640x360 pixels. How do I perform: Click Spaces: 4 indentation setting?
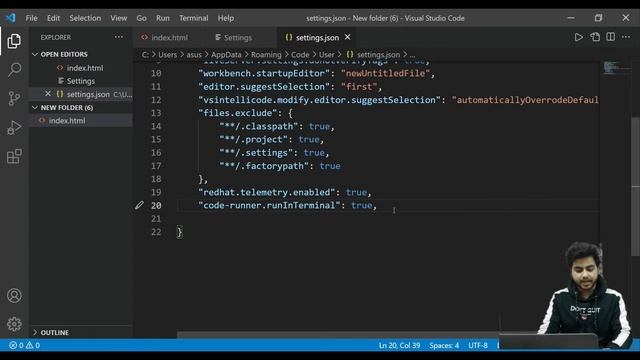pyautogui.click(x=444, y=345)
